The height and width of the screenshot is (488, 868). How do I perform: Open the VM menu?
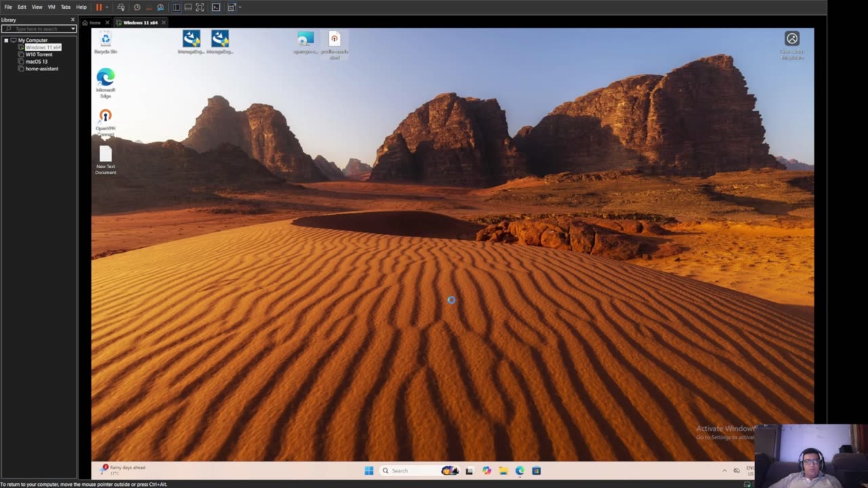click(52, 7)
